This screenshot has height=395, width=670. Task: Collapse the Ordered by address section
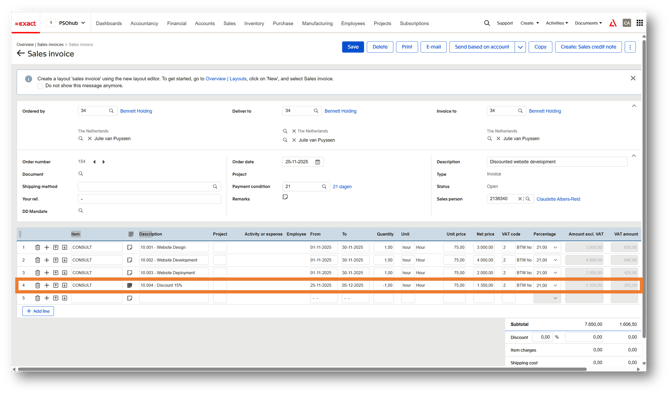[x=634, y=106]
